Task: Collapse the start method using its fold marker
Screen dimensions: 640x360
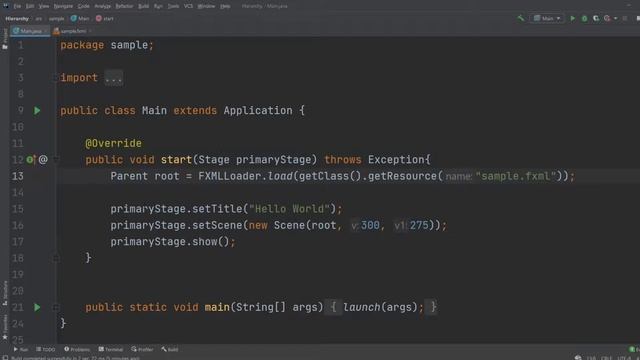Action: (56, 160)
